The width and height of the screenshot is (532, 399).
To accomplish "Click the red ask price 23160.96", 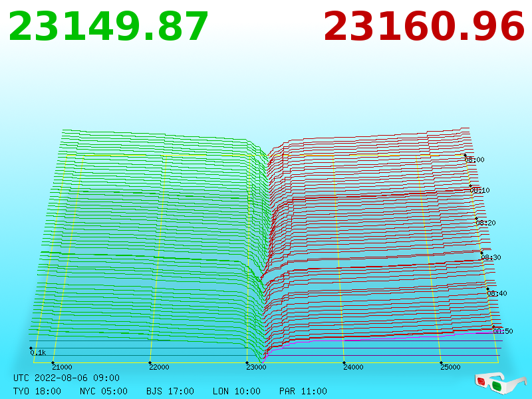I will coord(424,26).
